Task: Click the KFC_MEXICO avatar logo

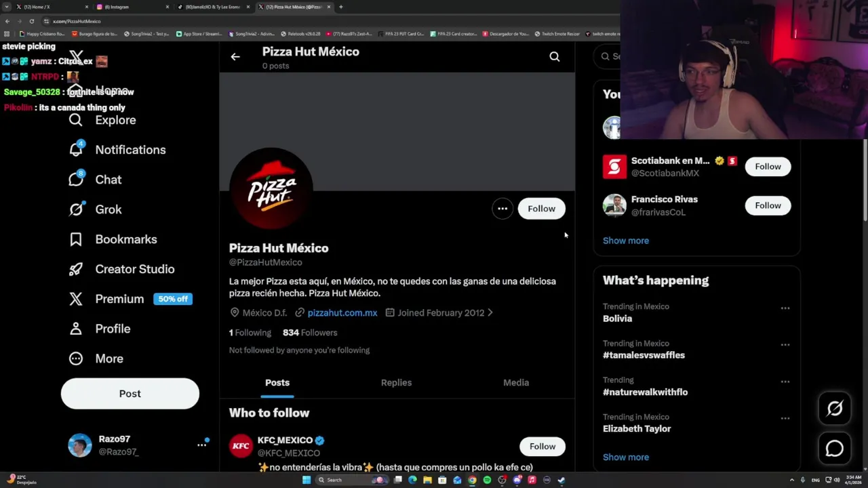Action: pos(241,446)
